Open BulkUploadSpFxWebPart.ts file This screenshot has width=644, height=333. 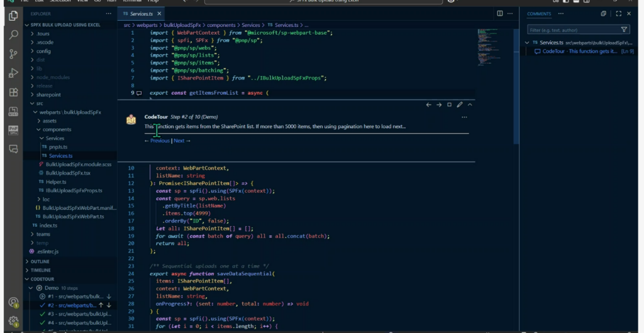(73, 217)
